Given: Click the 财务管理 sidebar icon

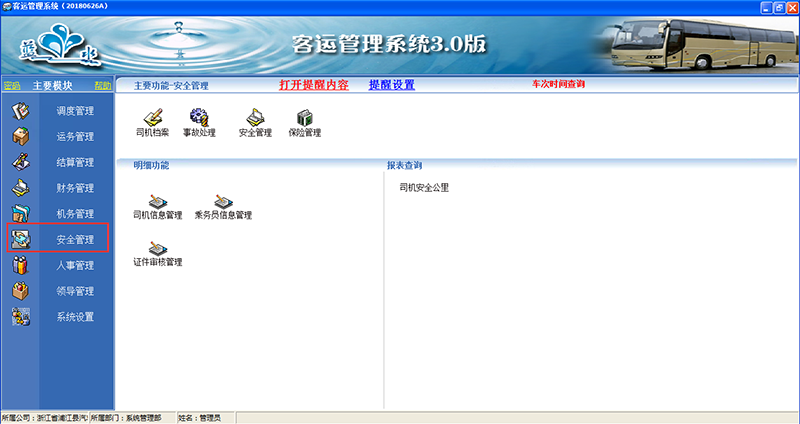Looking at the screenshot, I should click(20, 188).
